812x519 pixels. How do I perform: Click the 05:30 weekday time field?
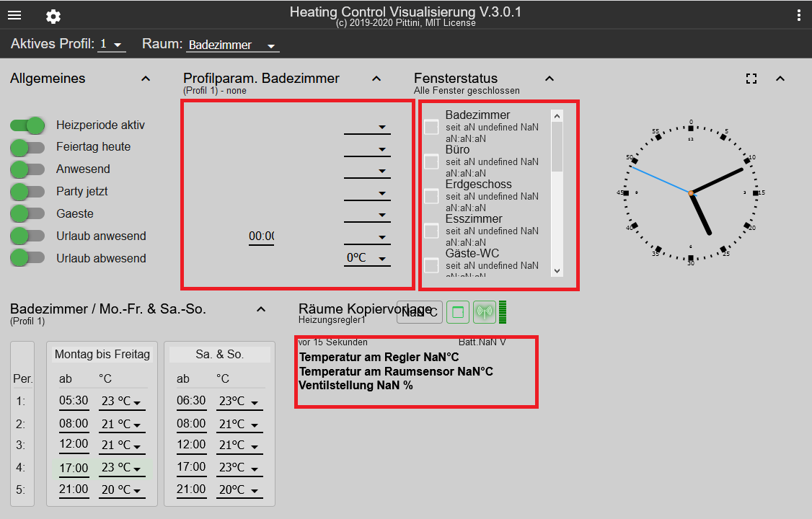[74, 401]
